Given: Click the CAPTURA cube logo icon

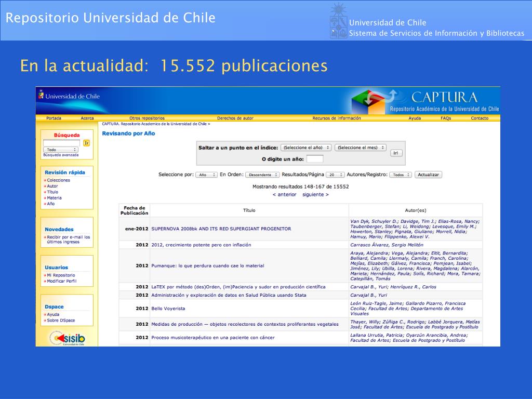Looking at the screenshot, I should click(368, 102).
